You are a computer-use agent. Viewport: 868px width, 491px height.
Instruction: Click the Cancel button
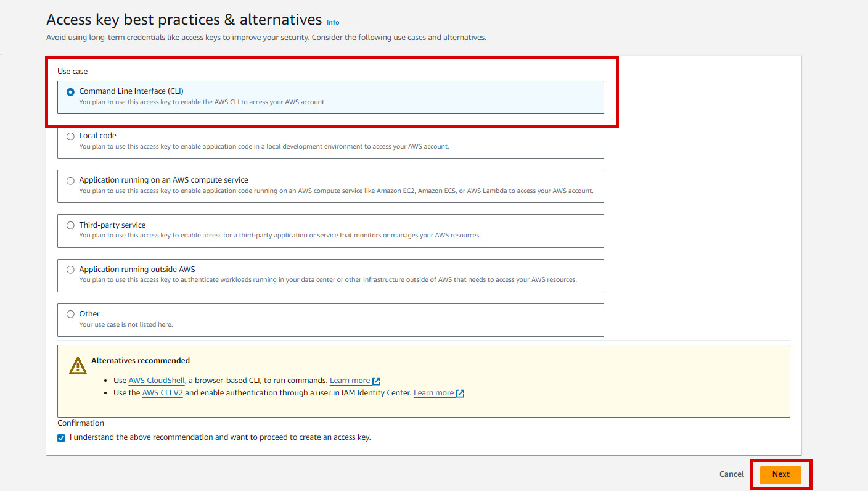731,474
